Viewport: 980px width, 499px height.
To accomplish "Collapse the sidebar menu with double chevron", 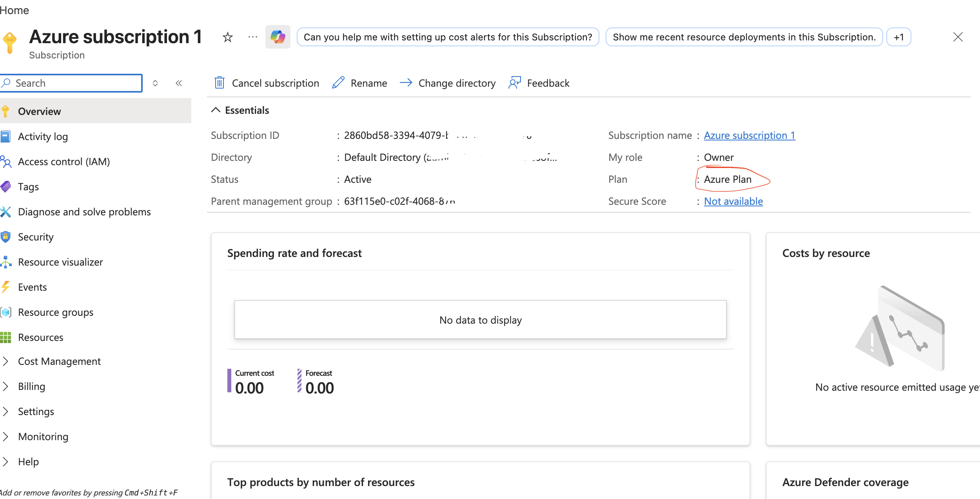I will click(x=179, y=83).
